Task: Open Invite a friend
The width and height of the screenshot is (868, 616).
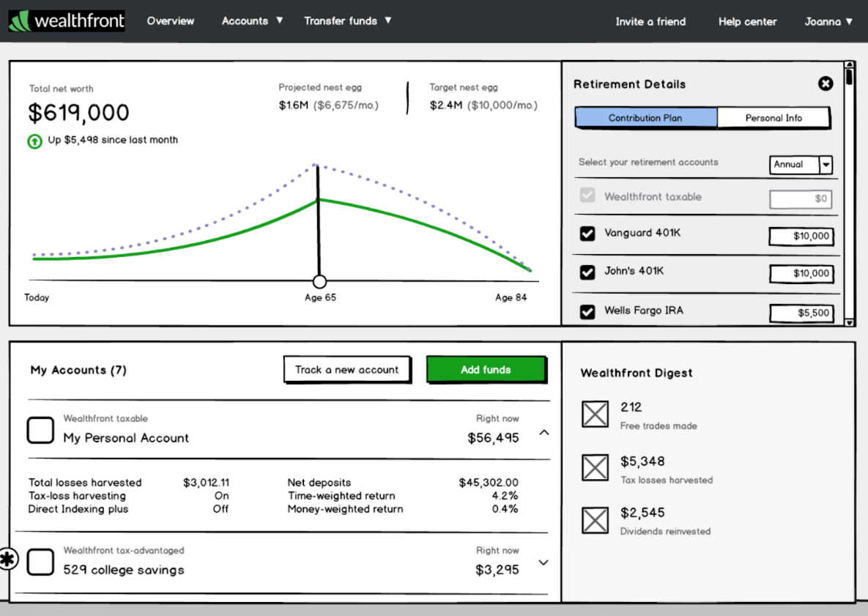Action: [650, 21]
